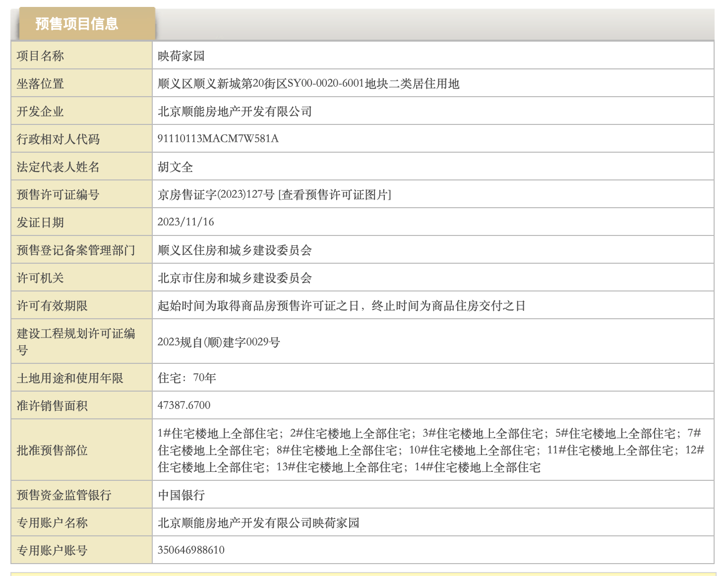Select account number 350646988610
The height and width of the screenshot is (576, 728).
click(191, 550)
